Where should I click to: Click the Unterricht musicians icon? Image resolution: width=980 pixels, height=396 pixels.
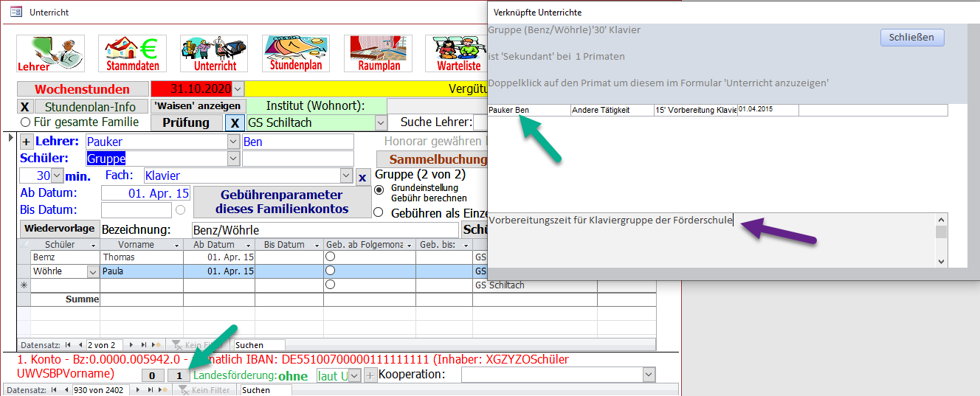pyautogui.click(x=214, y=54)
